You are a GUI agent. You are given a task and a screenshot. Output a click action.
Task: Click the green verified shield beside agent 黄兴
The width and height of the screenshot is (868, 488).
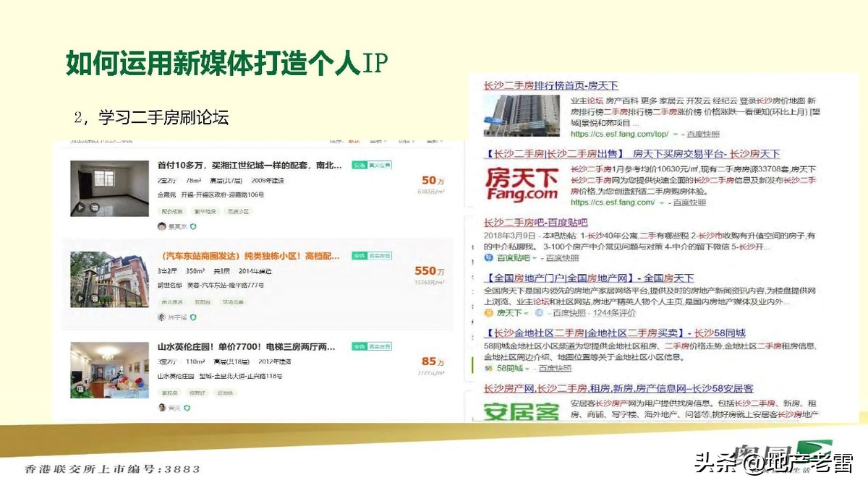[187, 407]
